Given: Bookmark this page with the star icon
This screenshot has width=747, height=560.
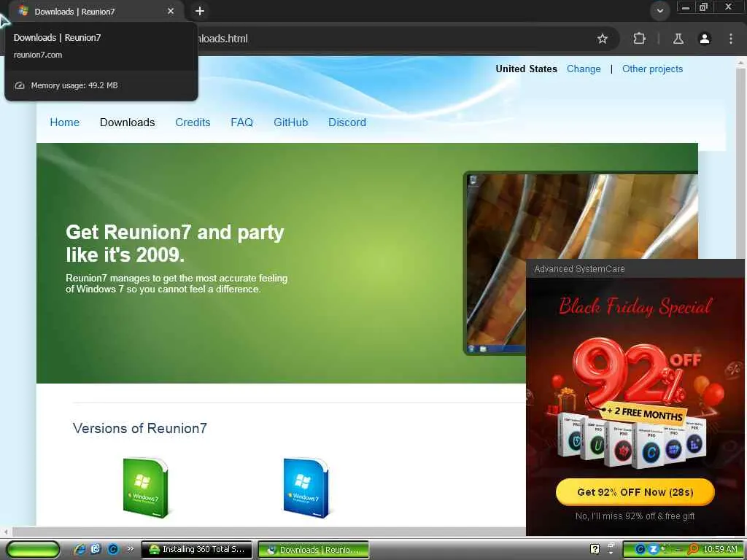Looking at the screenshot, I should 603,39.
